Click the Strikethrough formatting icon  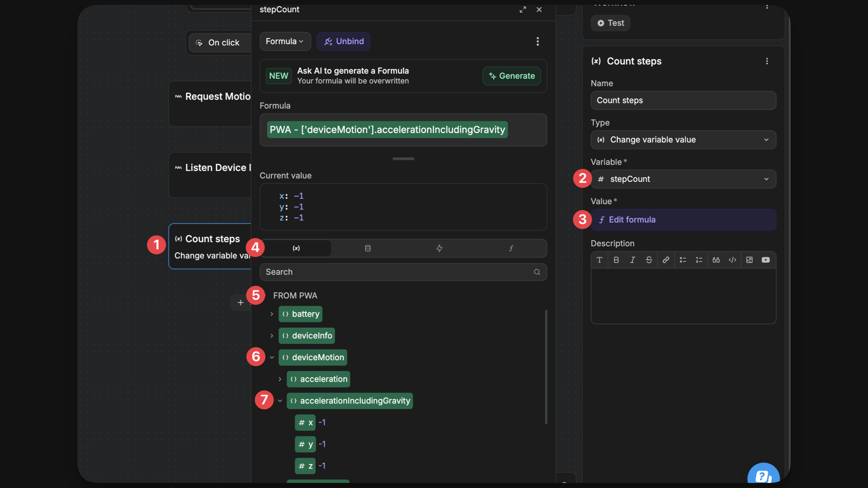click(x=649, y=260)
